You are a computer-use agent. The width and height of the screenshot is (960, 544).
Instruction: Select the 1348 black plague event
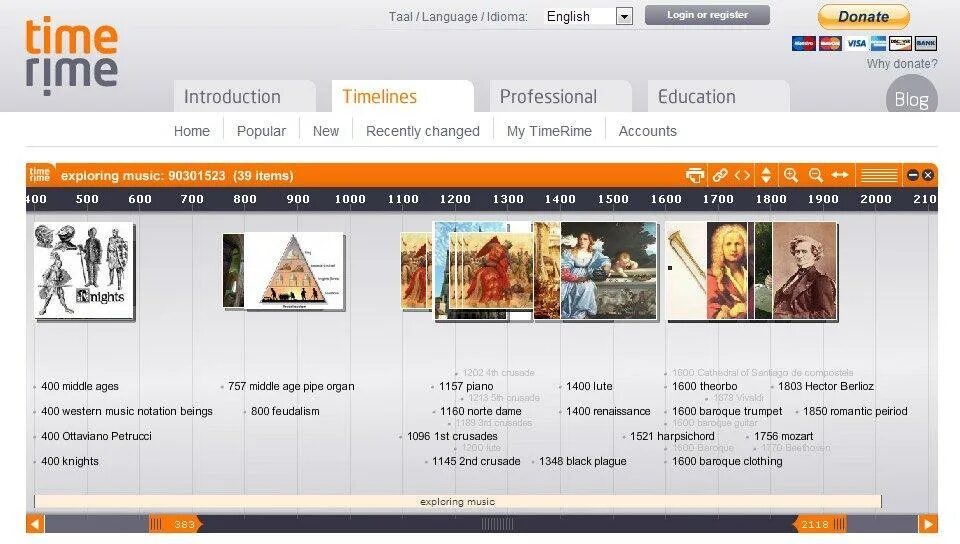[582, 461]
